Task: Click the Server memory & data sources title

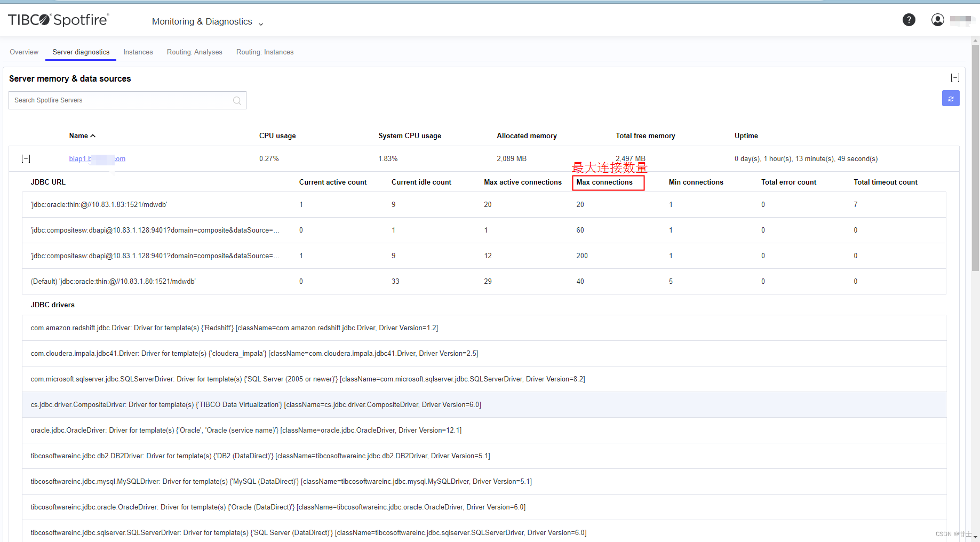Action: pos(70,79)
